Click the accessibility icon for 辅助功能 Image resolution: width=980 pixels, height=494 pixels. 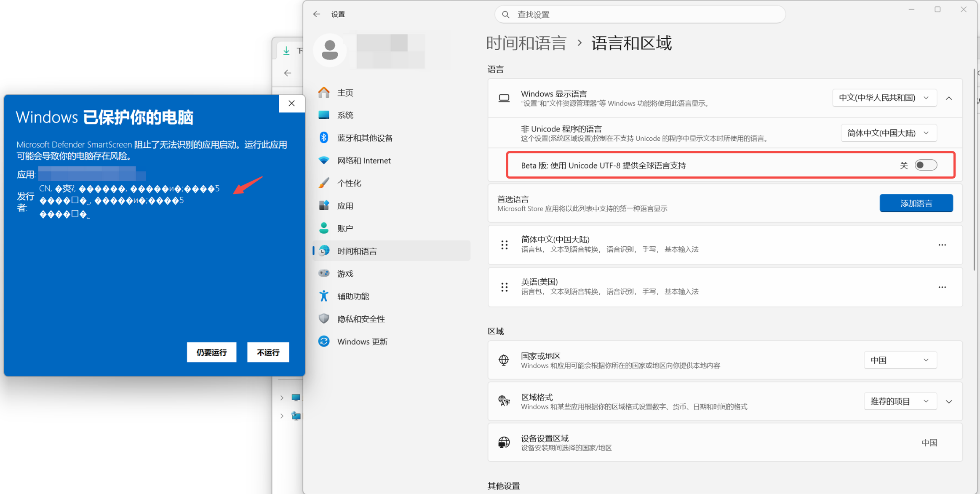(x=324, y=296)
